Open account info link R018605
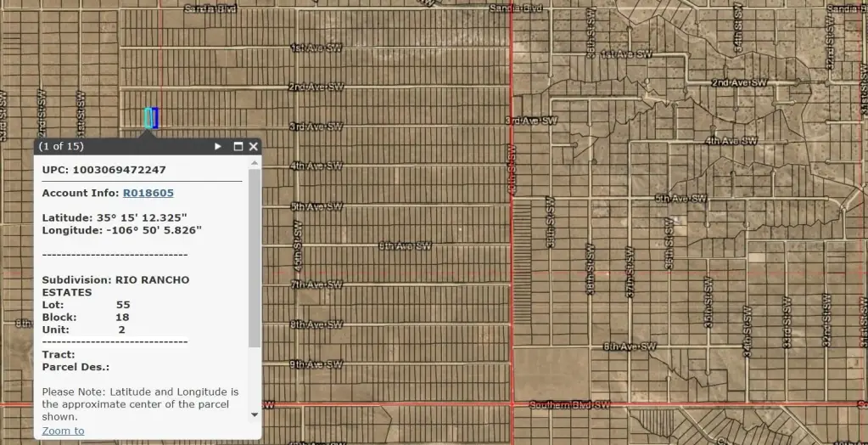868x445 pixels. 148,193
